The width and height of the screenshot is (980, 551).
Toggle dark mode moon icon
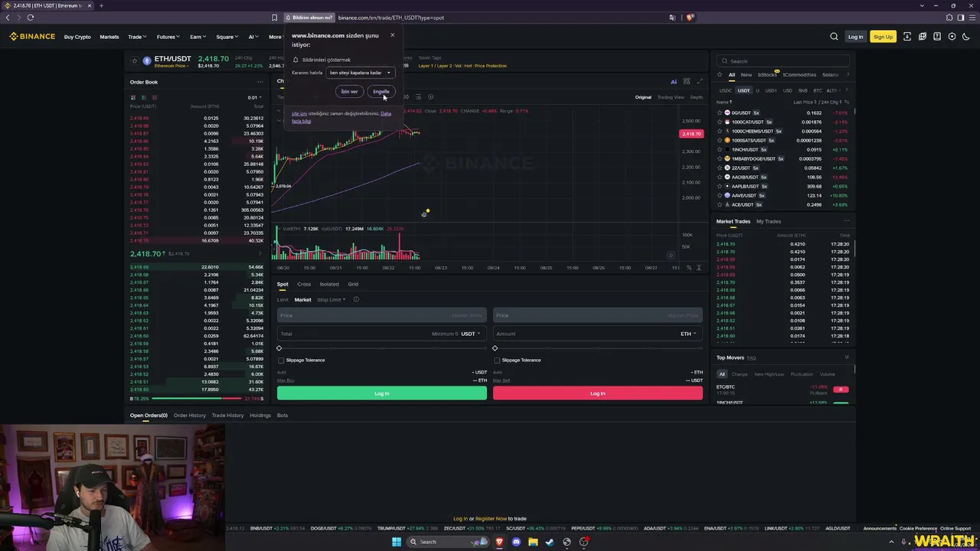point(966,37)
